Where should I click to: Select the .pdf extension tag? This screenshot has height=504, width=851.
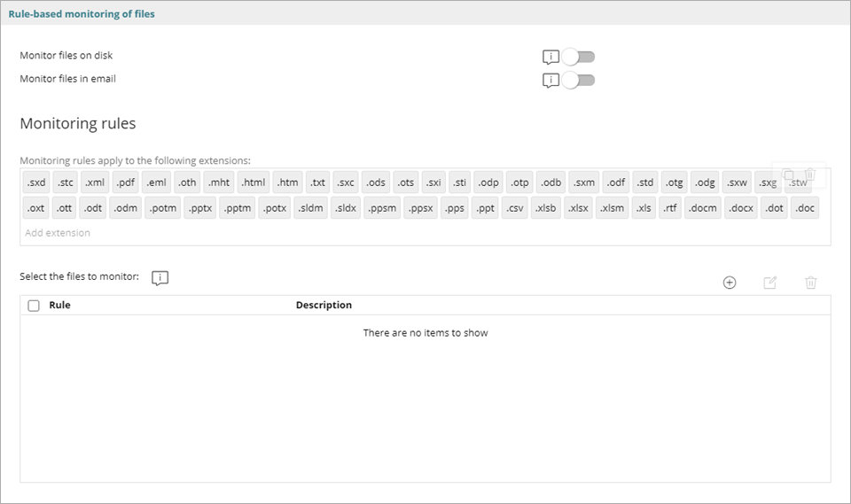[x=125, y=182]
